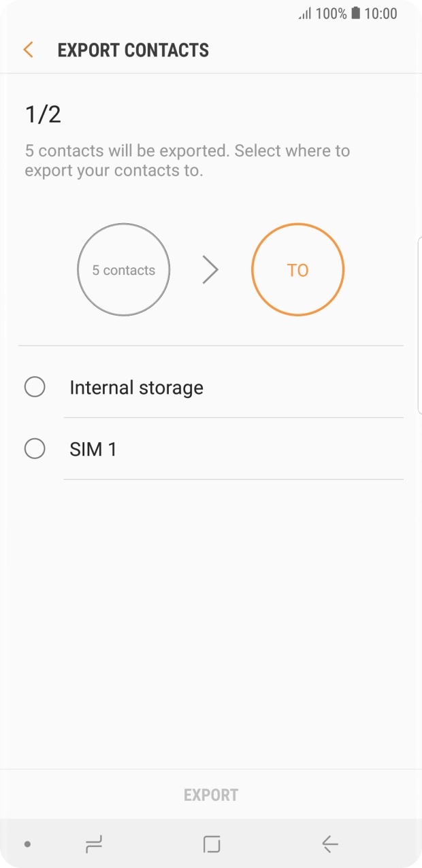
Task: Tap the "1/2" step indicator
Action: [x=43, y=114]
